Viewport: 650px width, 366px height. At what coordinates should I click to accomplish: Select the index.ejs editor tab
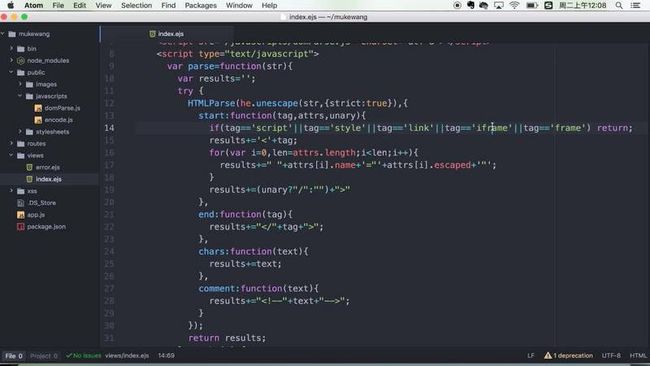[167, 34]
